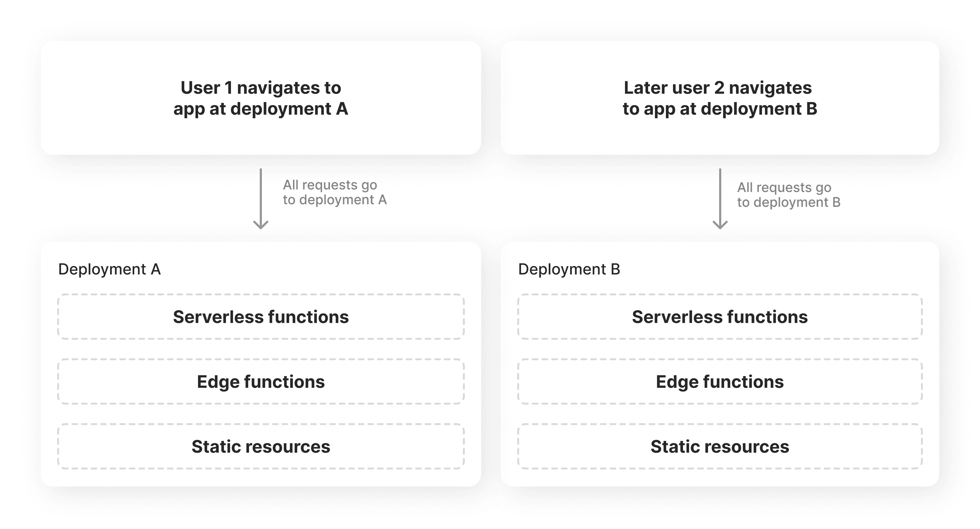Click the down arrow toward Deployment A
Screen dimensions: 980x529
click(261, 198)
